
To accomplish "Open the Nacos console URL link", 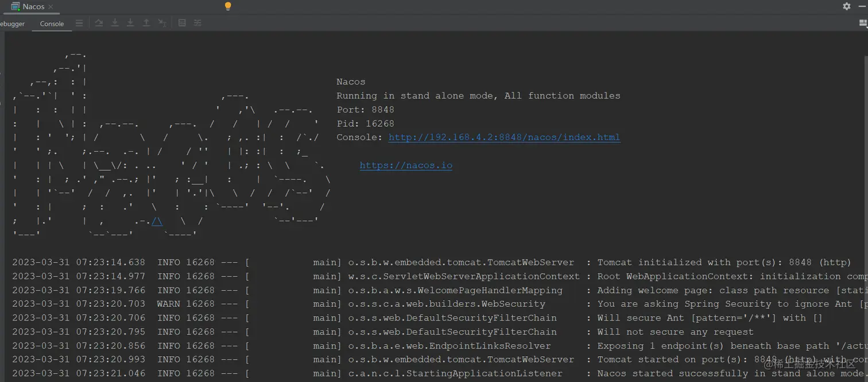I will 504,138.
